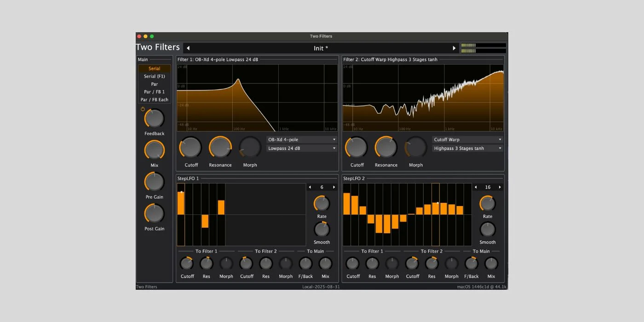
Task: Decrease StepLFO 1 step count from 6
Action: tap(310, 187)
